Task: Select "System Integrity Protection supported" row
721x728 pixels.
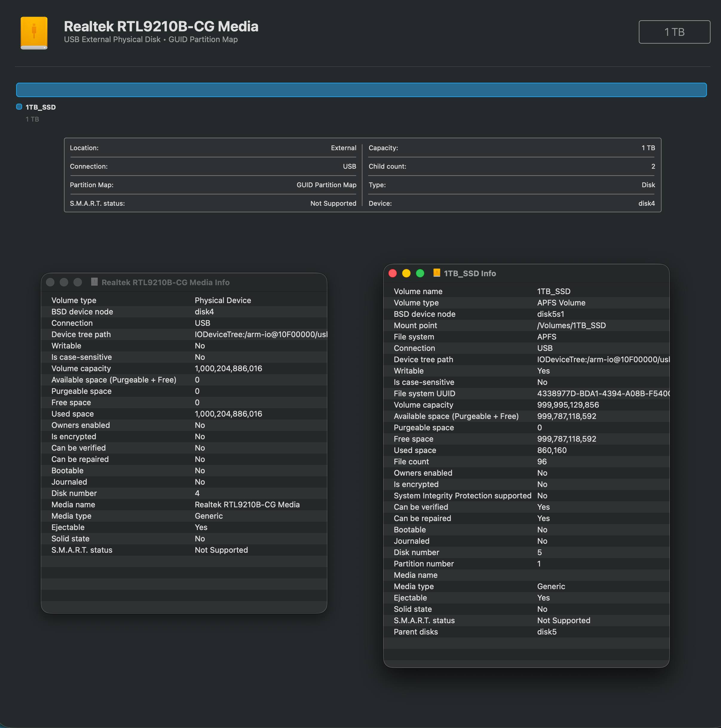Action: tap(526, 495)
